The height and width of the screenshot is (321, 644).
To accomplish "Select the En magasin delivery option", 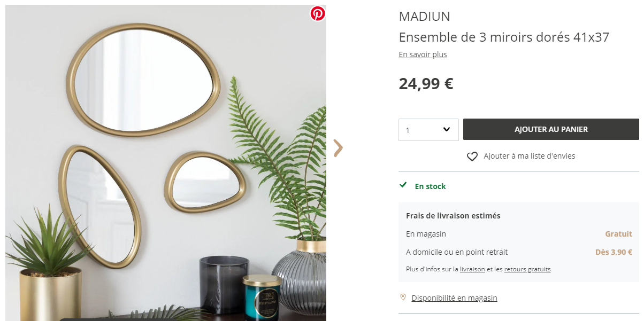I will pyautogui.click(x=426, y=234).
